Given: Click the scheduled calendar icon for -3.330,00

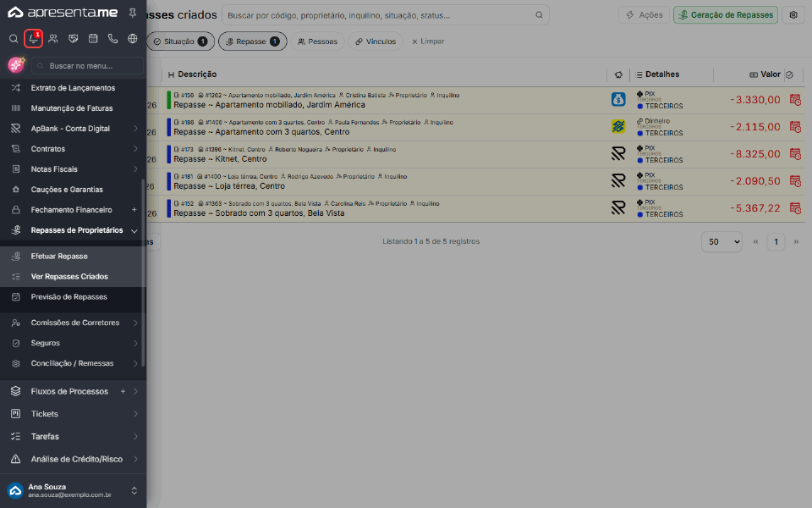Looking at the screenshot, I should coord(795,100).
